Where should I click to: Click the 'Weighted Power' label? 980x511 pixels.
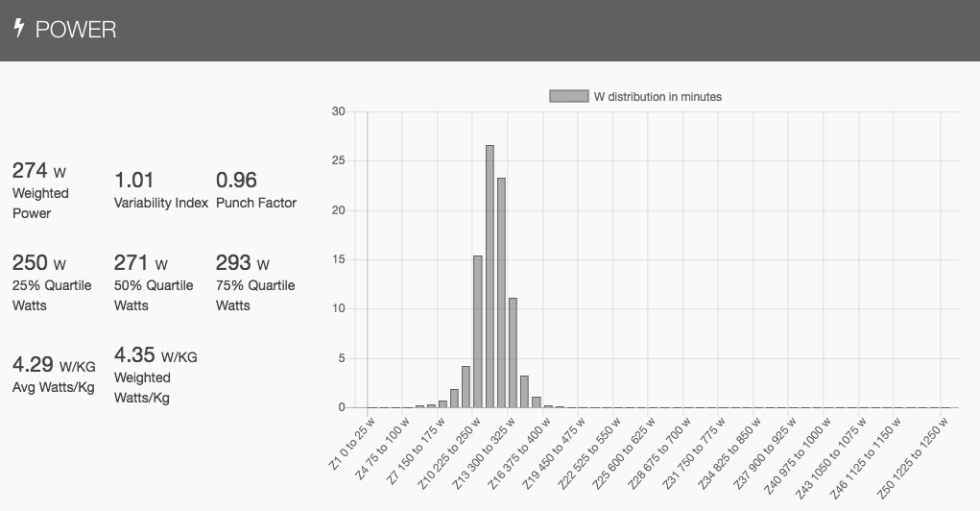[x=40, y=204]
